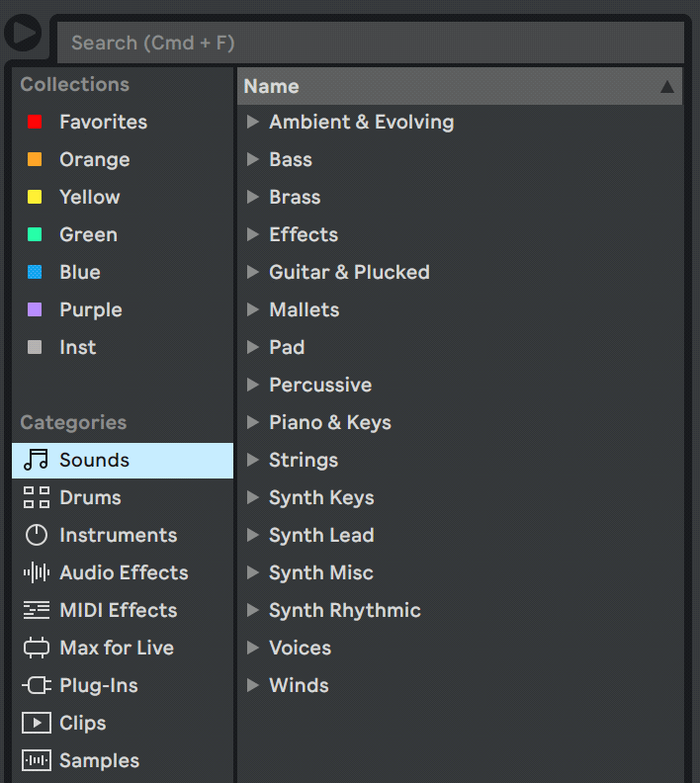Select the Instruments category icon
The width and height of the screenshot is (700, 783).
36,536
